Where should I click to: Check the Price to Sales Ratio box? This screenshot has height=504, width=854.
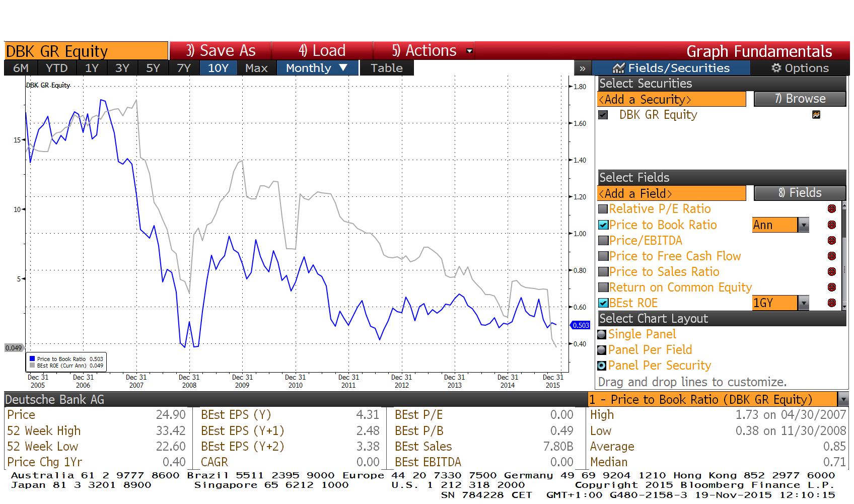coord(603,272)
